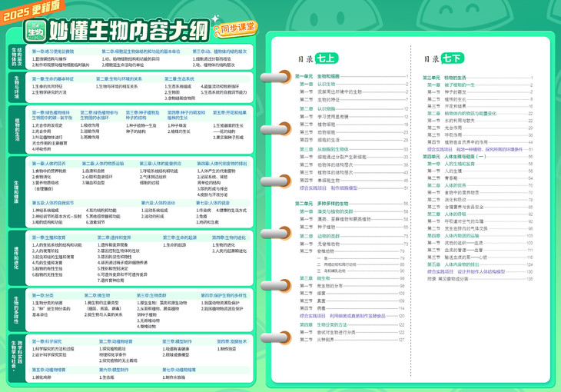Open 第二章 认识细胞 catalog entry
Viewport: 561px width, 392px height.
[354, 108]
